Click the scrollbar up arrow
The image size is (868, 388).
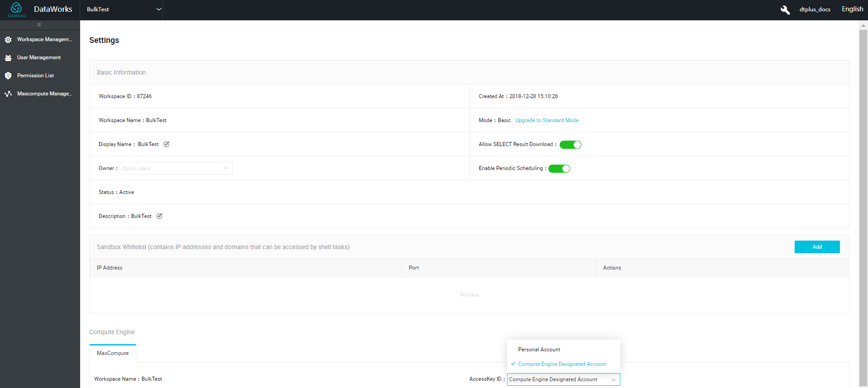[863, 25]
